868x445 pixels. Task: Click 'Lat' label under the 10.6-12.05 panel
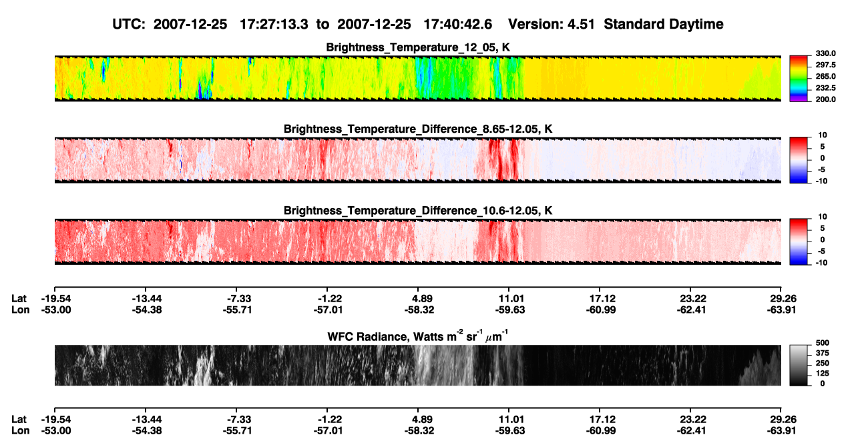pos(19,298)
